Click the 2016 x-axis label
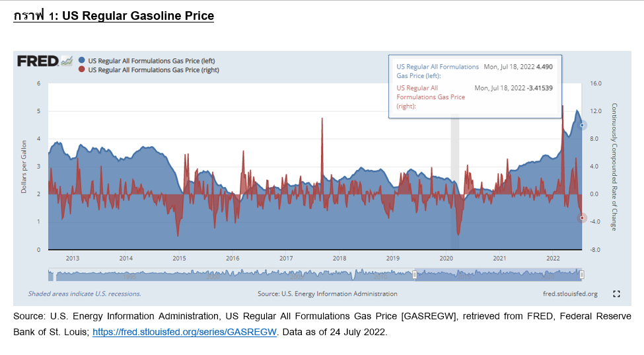The width and height of the screenshot is (644, 355). [233, 258]
